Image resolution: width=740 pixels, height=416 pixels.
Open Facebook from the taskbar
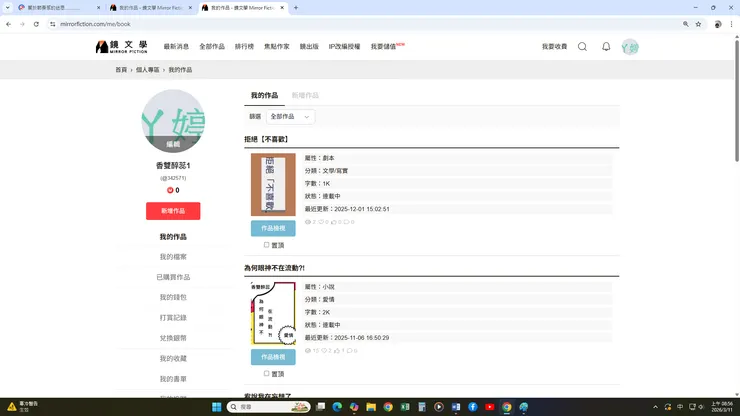click(472, 407)
